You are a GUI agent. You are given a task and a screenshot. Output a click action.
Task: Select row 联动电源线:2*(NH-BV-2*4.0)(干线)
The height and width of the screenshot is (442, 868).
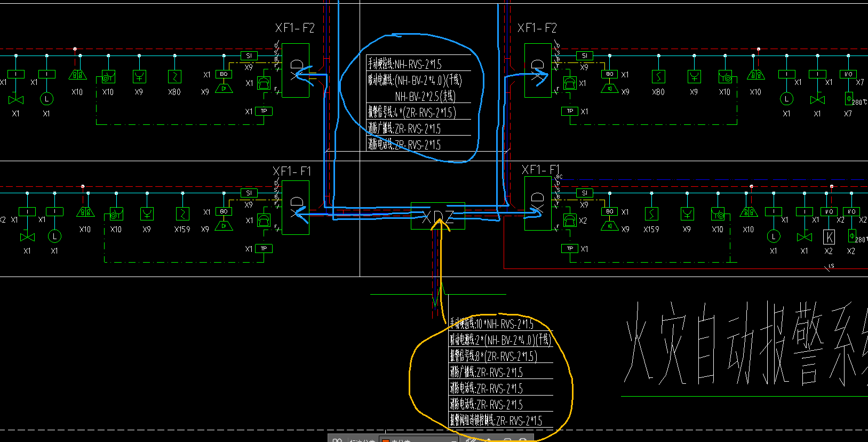click(500, 340)
